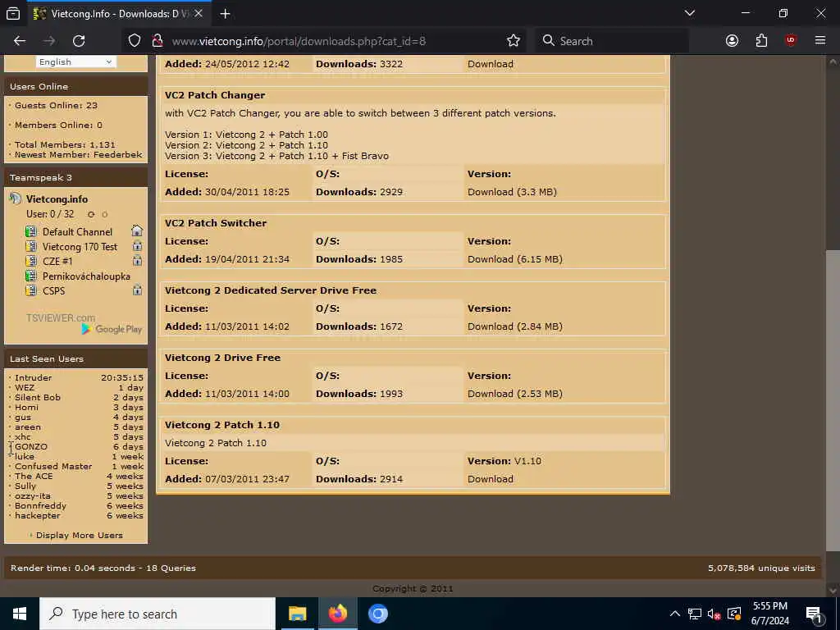Click the VC2 Patch Changer title
The width and height of the screenshot is (840, 630).
(215, 95)
